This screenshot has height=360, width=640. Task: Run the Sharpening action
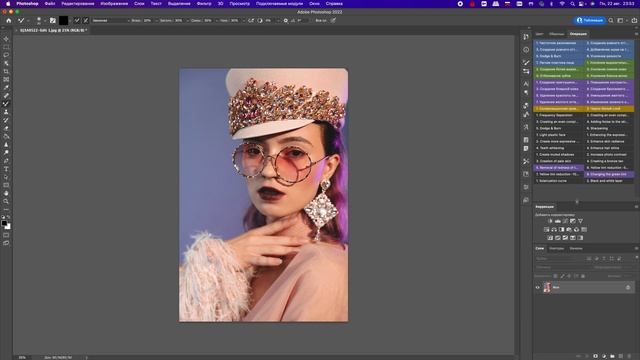coord(609,128)
